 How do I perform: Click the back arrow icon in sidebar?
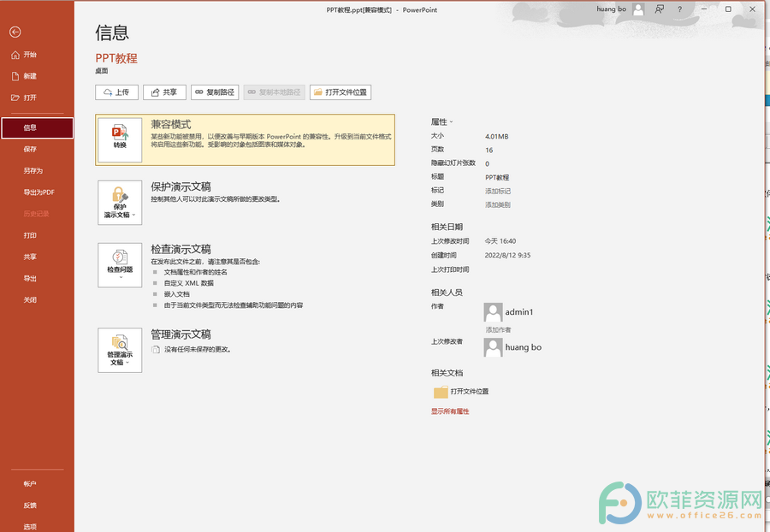click(15, 32)
